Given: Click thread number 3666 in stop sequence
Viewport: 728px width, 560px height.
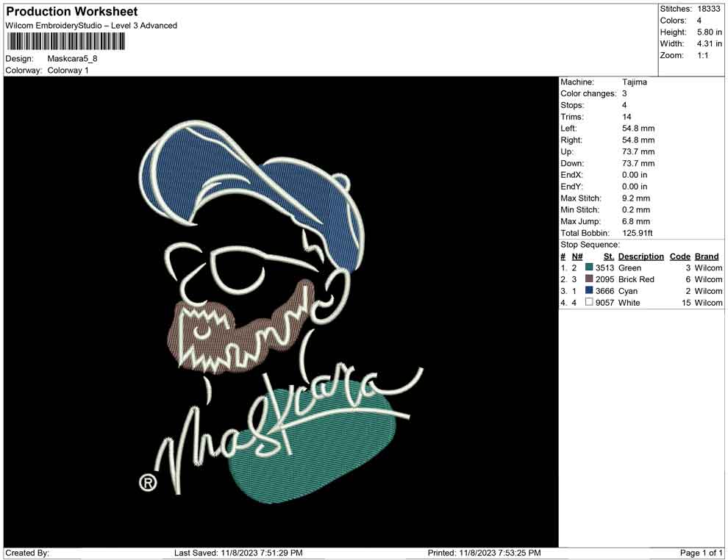Looking at the screenshot, I should point(605,291).
